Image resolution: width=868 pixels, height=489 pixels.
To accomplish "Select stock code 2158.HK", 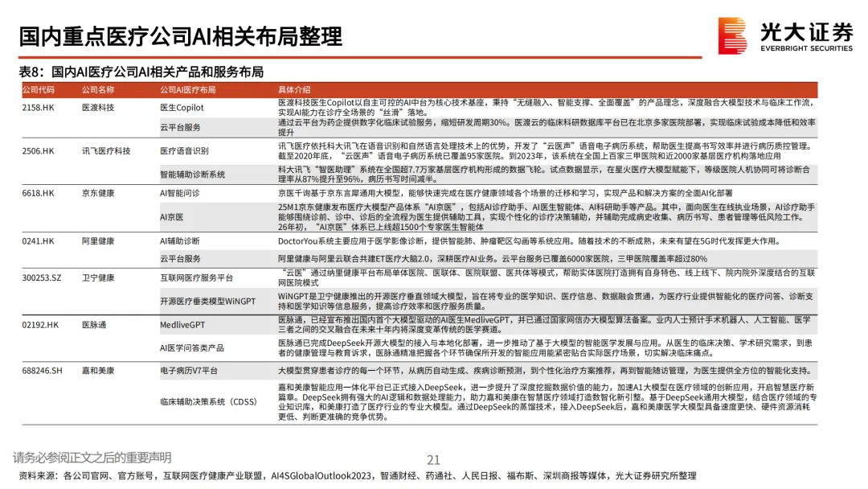I will coord(39,108).
